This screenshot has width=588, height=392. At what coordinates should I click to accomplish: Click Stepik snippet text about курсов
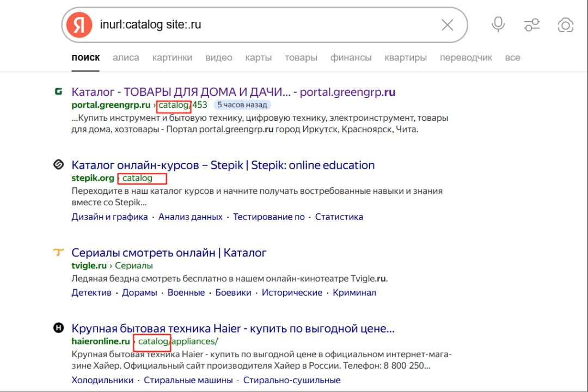(x=257, y=197)
